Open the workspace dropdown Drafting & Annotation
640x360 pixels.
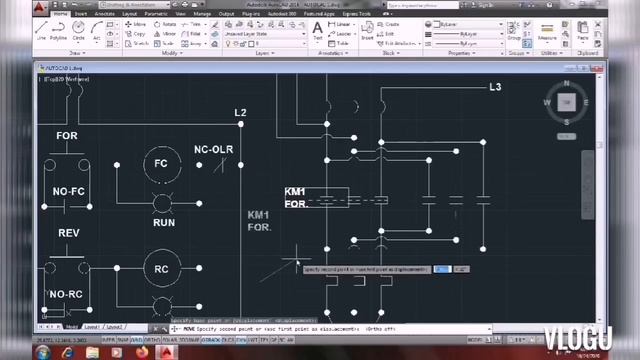[x=135, y=5]
